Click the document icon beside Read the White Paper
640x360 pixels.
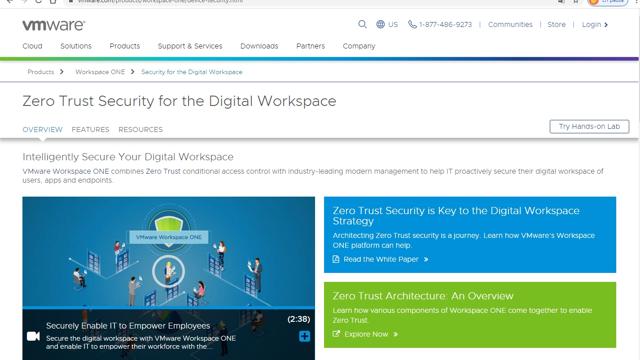coord(336,259)
